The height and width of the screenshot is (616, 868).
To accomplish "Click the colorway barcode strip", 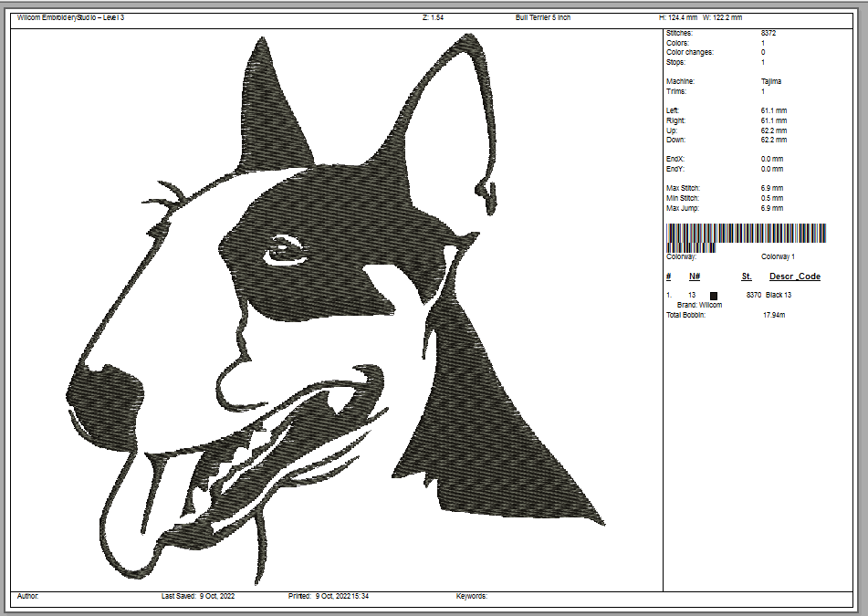I will [x=747, y=237].
